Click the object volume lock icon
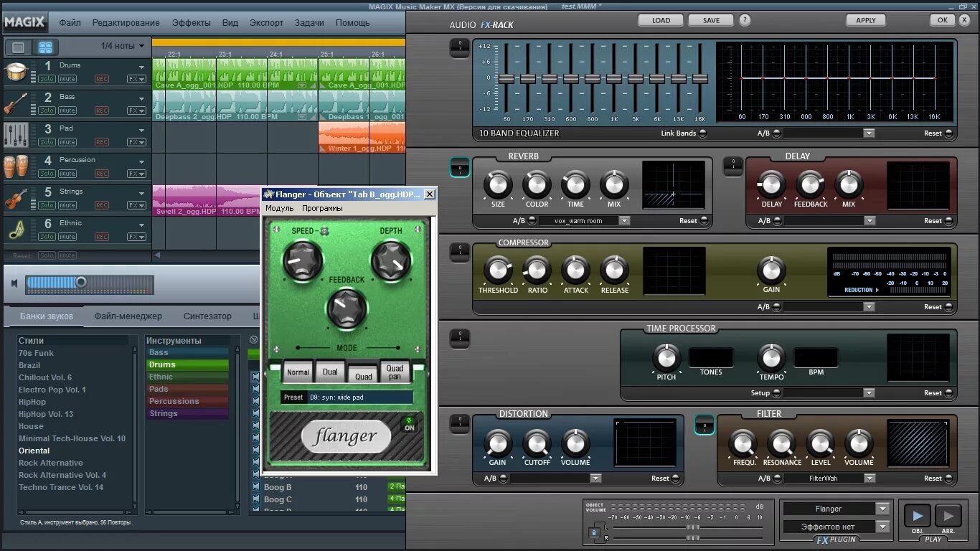The width and height of the screenshot is (980, 551). coord(593,532)
